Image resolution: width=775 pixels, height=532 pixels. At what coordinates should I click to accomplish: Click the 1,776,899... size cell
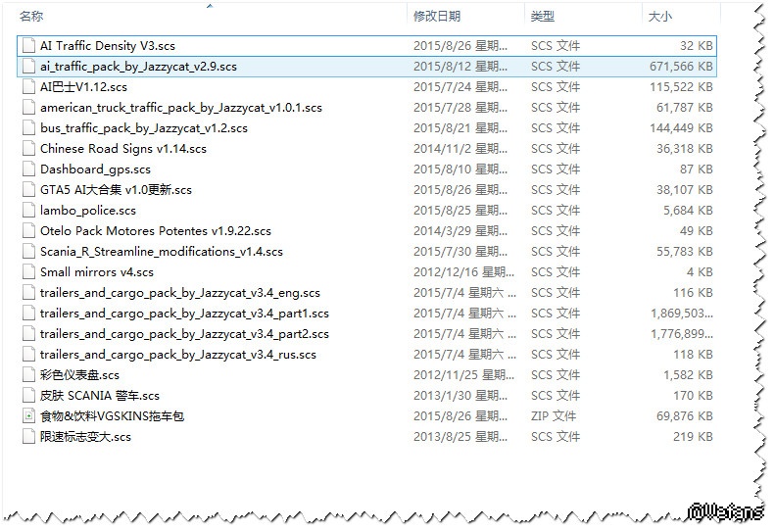(x=682, y=334)
